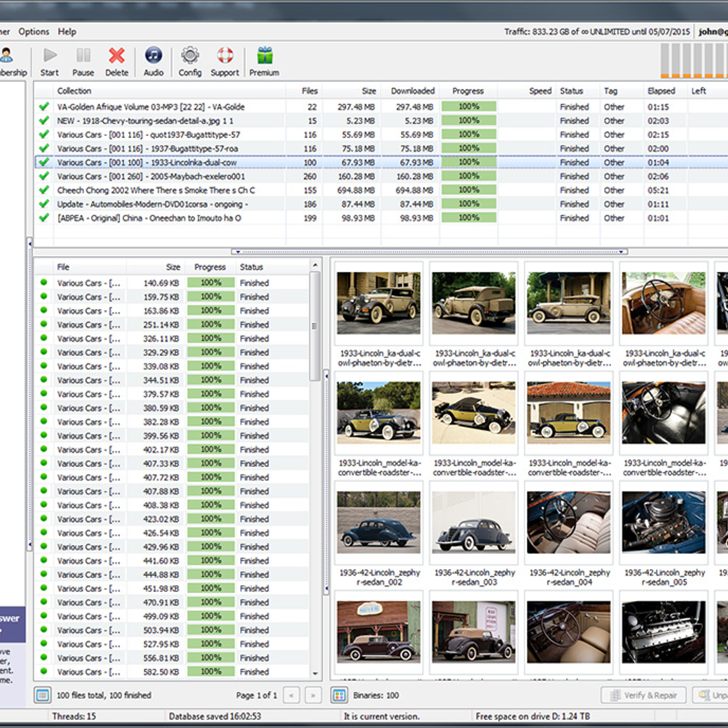The image size is (728, 728).
Task: Sort by Files column header
Action: (x=304, y=91)
